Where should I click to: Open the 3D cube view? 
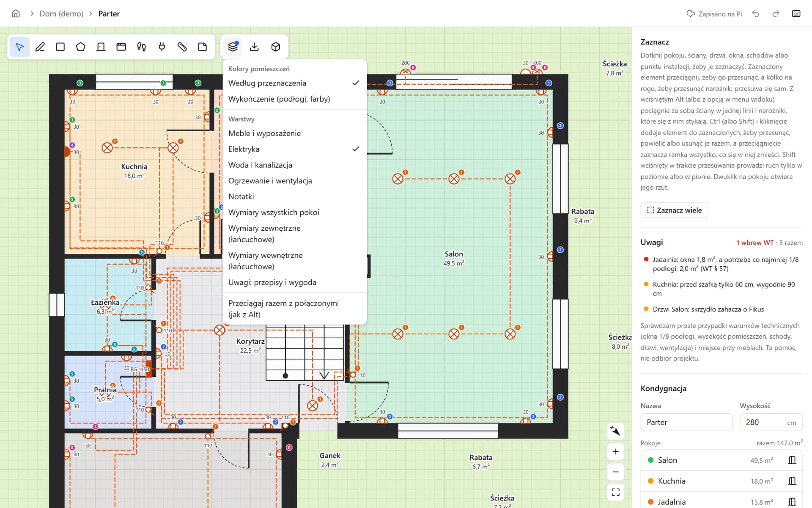(276, 47)
